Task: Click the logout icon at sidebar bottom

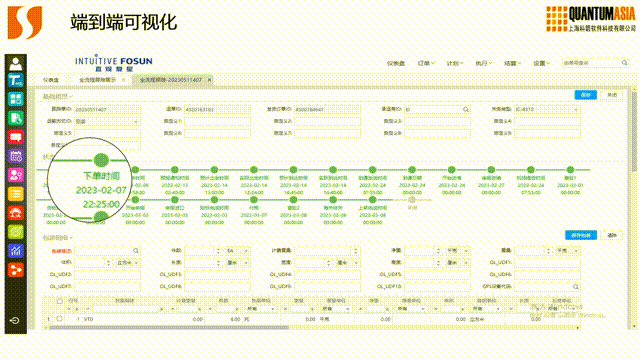Action: [x=15, y=320]
